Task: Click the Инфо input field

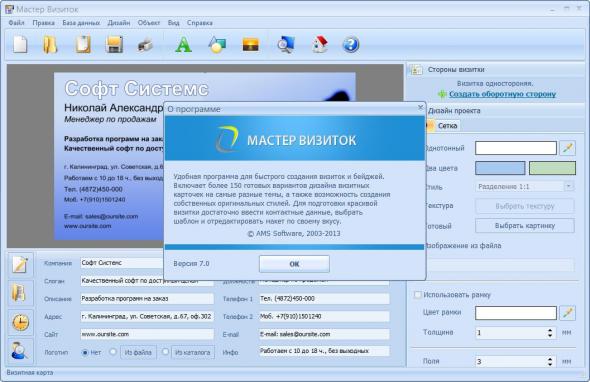Action: pyautogui.click(x=324, y=351)
